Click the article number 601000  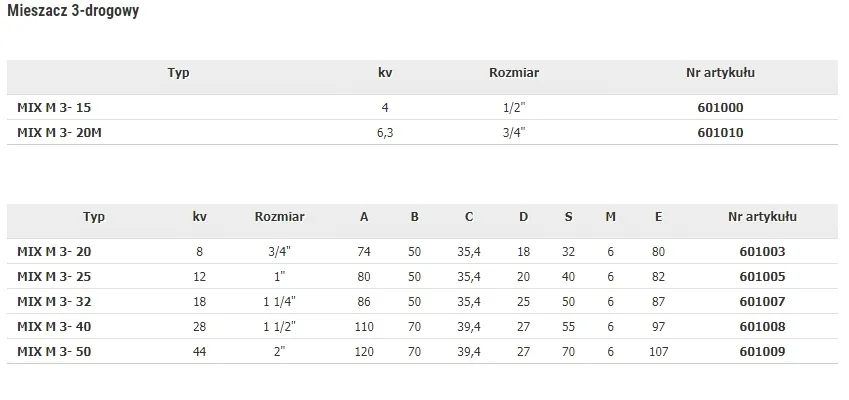[720, 107]
